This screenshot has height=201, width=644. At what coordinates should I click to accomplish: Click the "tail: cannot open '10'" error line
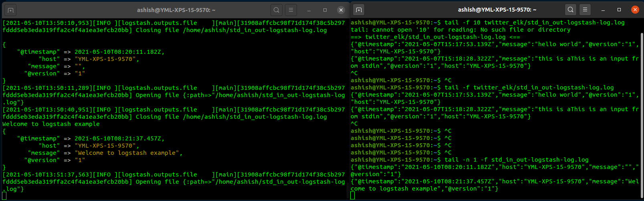pos(460,30)
